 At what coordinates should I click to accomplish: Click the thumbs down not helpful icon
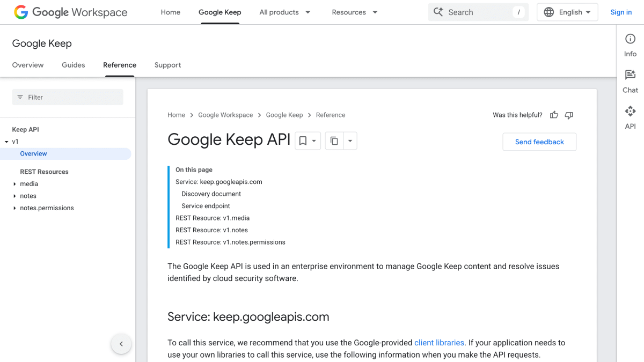569,115
